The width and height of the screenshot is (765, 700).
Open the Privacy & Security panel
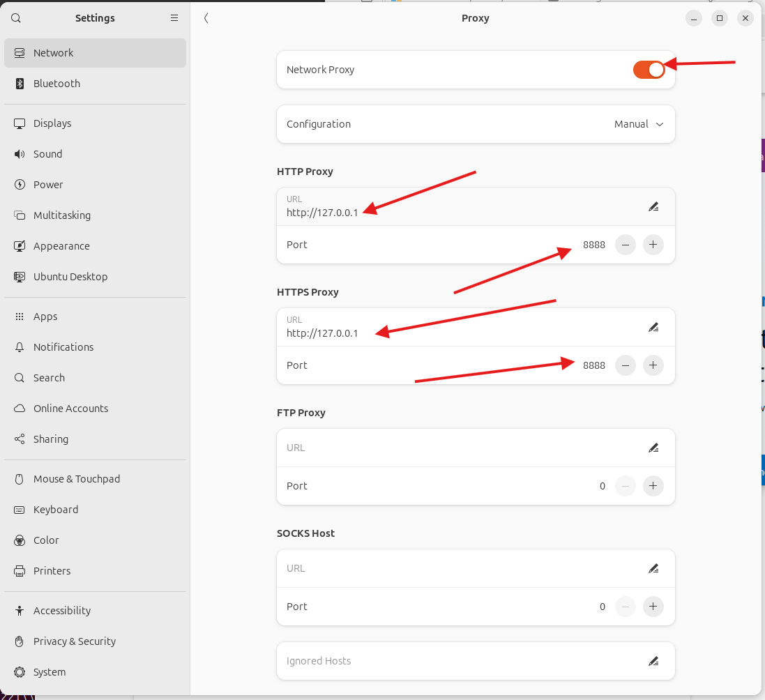pos(75,641)
